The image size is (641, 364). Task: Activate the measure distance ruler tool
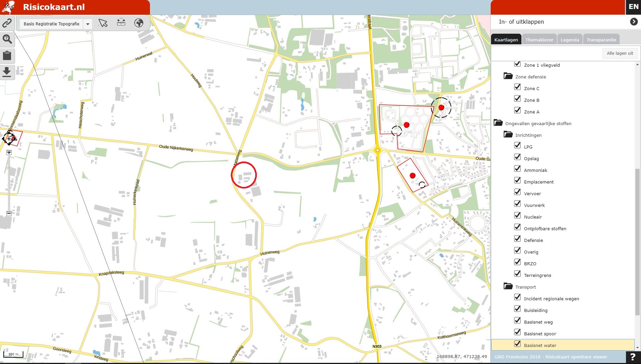pos(121,23)
